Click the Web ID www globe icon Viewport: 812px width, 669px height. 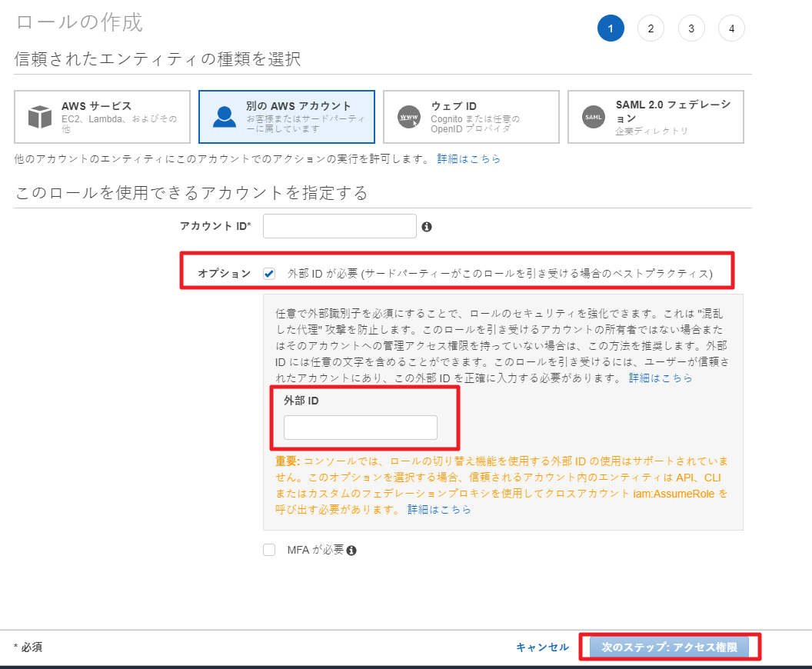409,117
